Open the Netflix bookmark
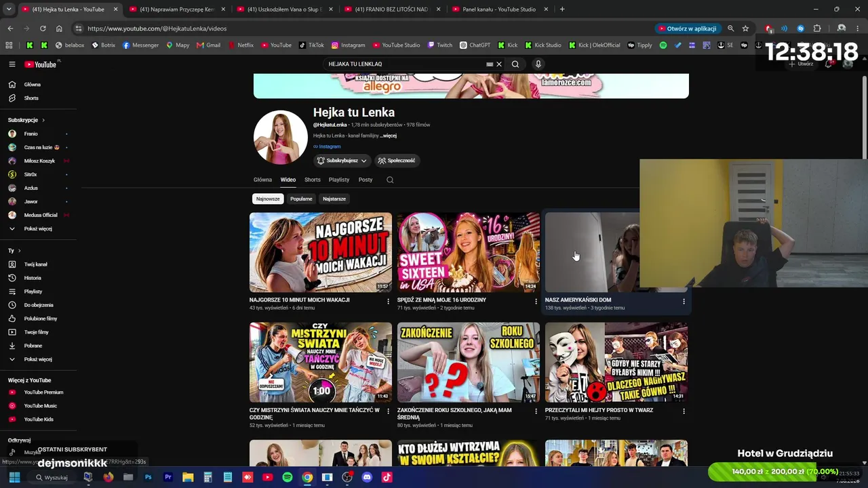Viewport: 868px width, 488px height. 241,45
